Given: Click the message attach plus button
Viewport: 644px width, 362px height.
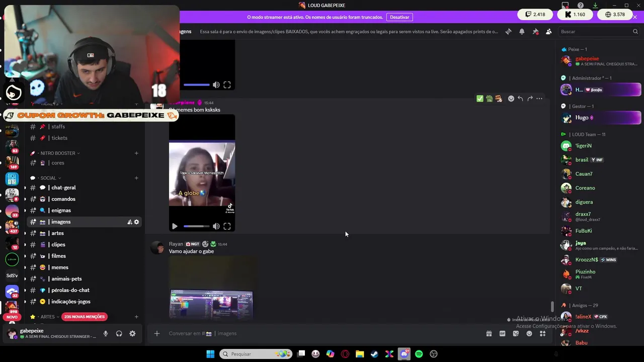Looking at the screenshot, I should pos(156,333).
